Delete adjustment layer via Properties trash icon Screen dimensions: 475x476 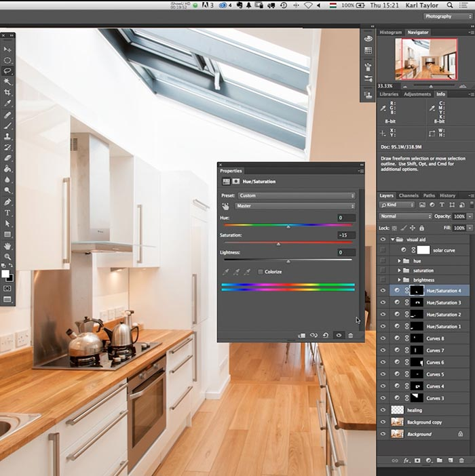pyautogui.click(x=350, y=335)
